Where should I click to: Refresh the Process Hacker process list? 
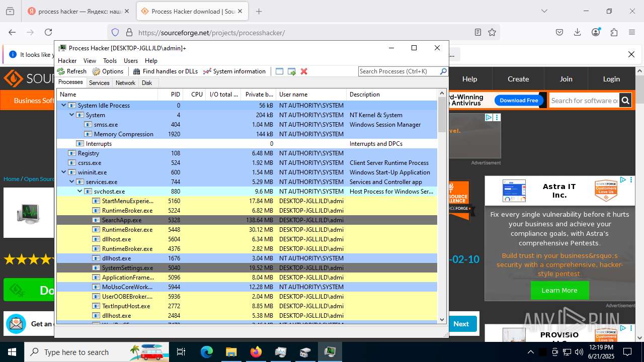pyautogui.click(x=72, y=71)
